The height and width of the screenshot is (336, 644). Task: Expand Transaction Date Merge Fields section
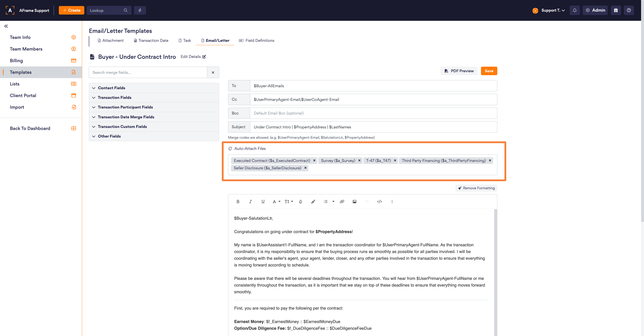(x=126, y=117)
